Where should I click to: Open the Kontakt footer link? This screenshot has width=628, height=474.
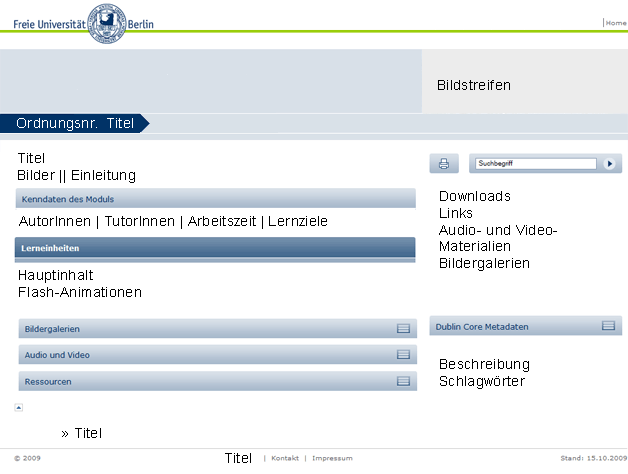point(285,458)
